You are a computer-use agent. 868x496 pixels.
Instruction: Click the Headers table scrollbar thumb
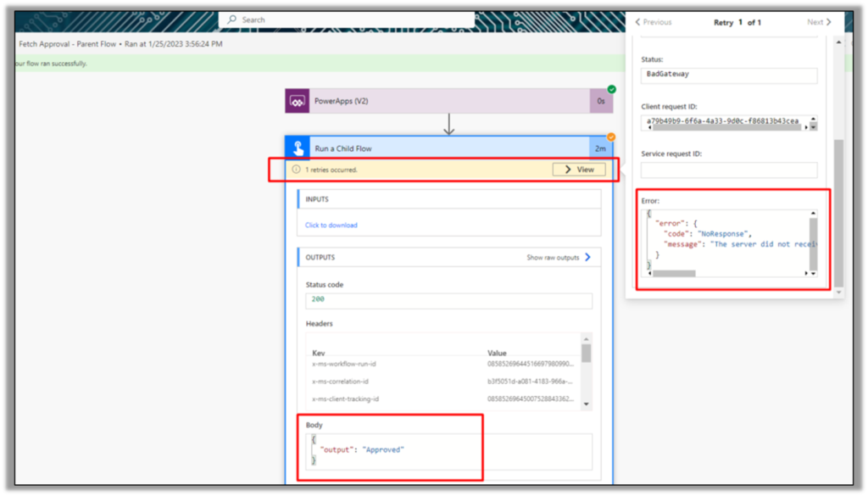(x=587, y=354)
